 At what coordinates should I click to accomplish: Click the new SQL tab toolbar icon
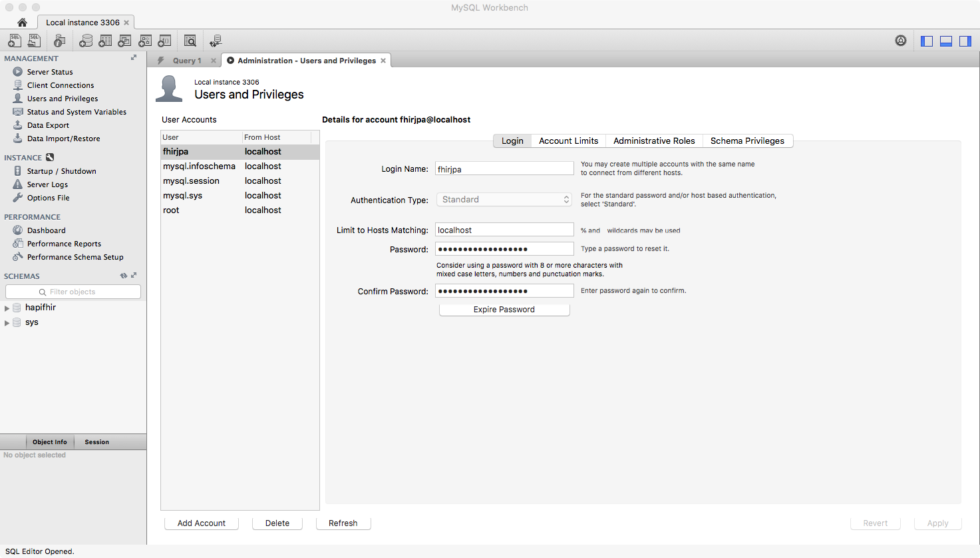(14, 41)
